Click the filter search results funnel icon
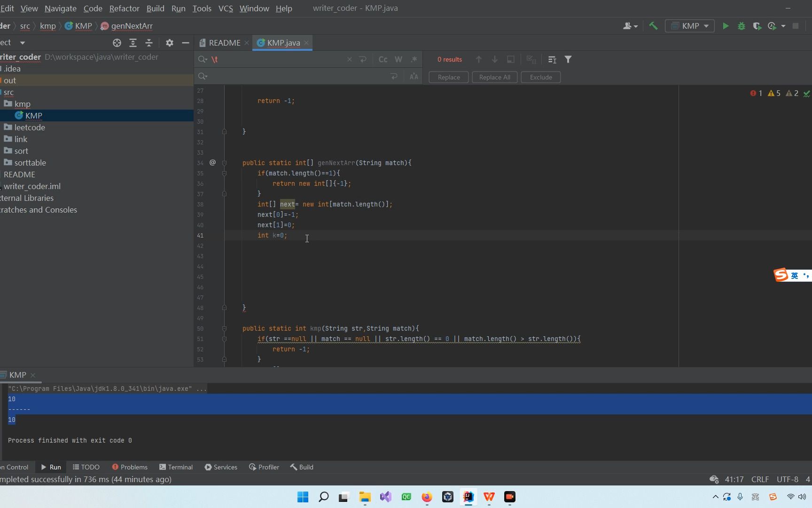 pyautogui.click(x=568, y=59)
